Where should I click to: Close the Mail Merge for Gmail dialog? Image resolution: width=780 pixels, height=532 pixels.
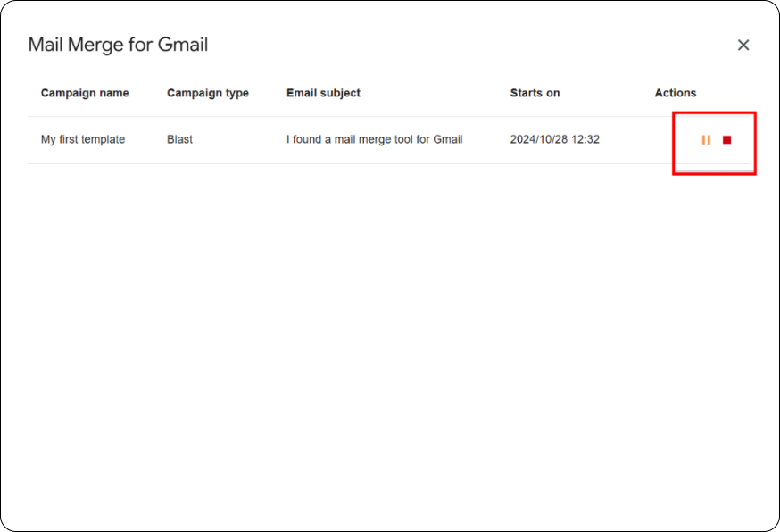743,45
